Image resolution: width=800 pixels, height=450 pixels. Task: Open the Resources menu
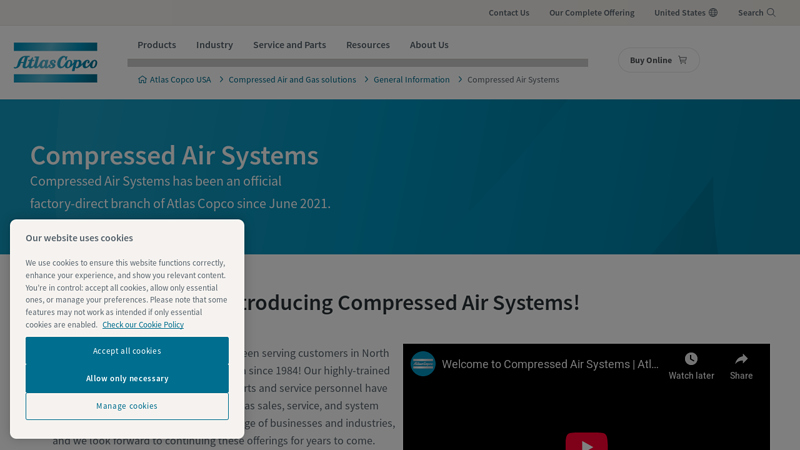(x=368, y=45)
